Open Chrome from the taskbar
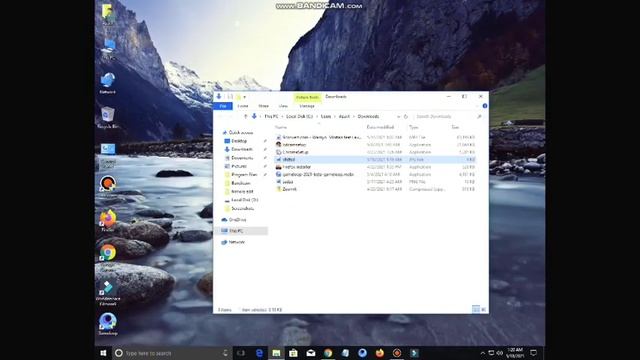This screenshot has width=640, height=360. click(328, 353)
